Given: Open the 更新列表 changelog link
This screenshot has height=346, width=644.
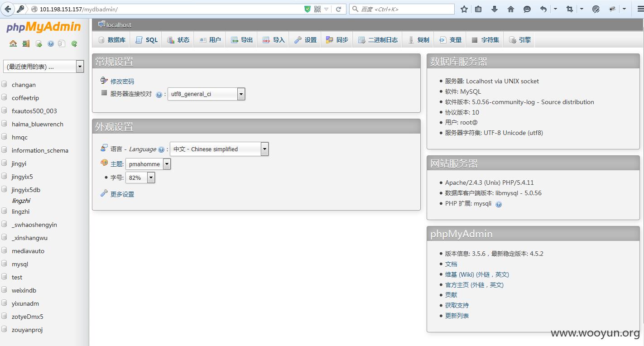Looking at the screenshot, I should [x=457, y=316].
